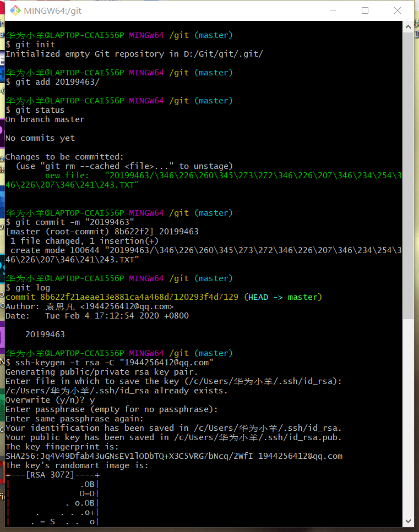Click the green 'new file:' label

click(x=67, y=175)
